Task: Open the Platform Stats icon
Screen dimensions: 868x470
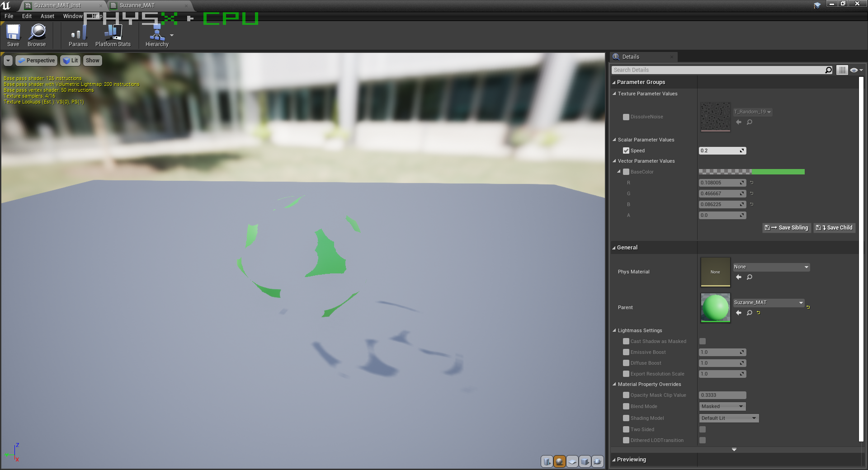Action: pos(113,35)
